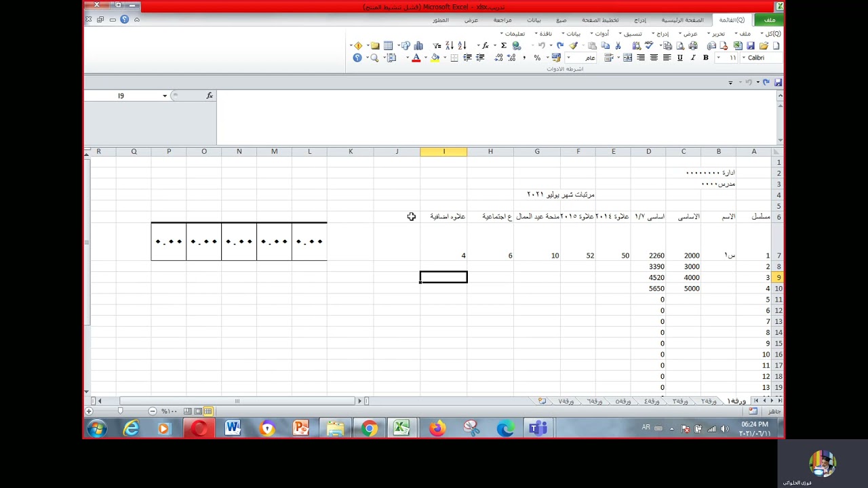Click the status bar zoom out minus button
The height and width of the screenshot is (488, 868).
pyautogui.click(x=152, y=411)
